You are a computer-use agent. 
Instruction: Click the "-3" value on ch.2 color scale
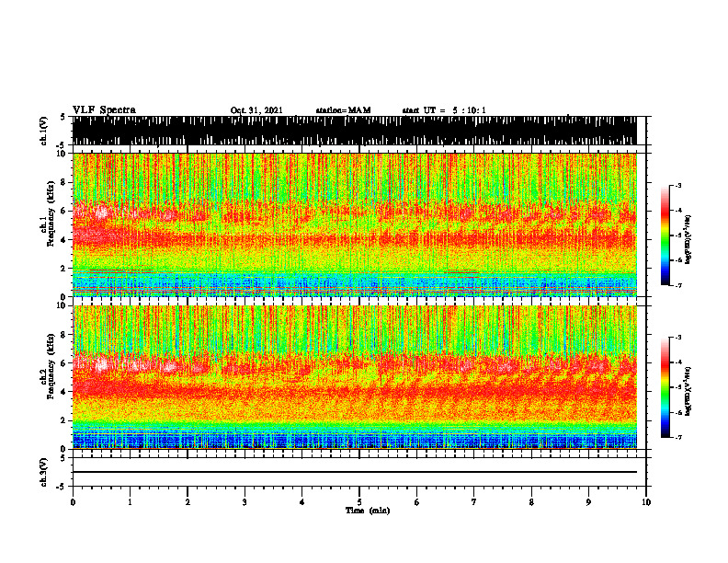click(x=677, y=338)
